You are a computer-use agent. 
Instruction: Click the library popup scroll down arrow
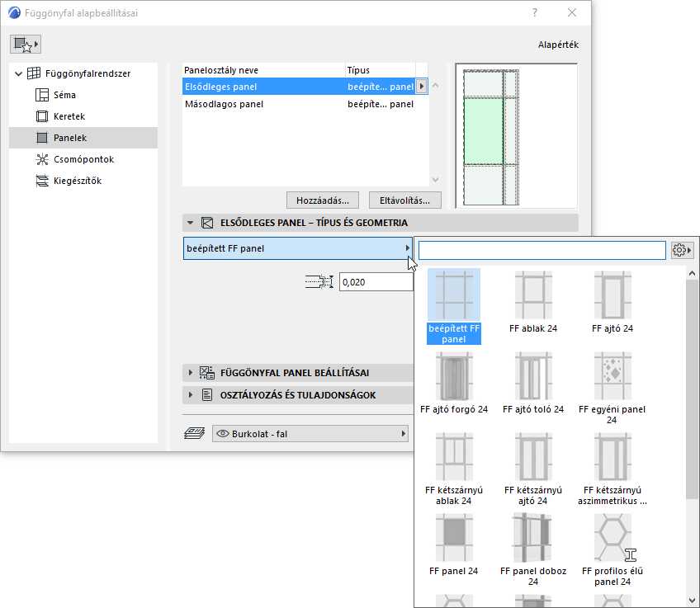(x=692, y=600)
